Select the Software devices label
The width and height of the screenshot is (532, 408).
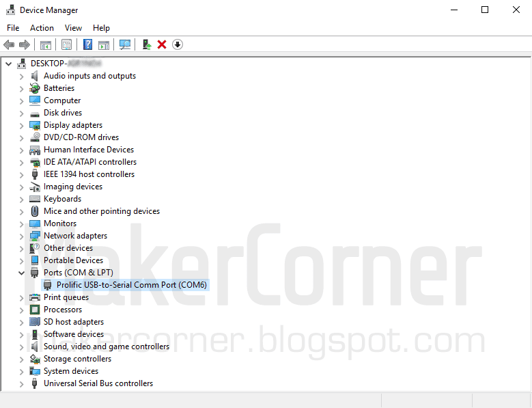tap(73, 334)
